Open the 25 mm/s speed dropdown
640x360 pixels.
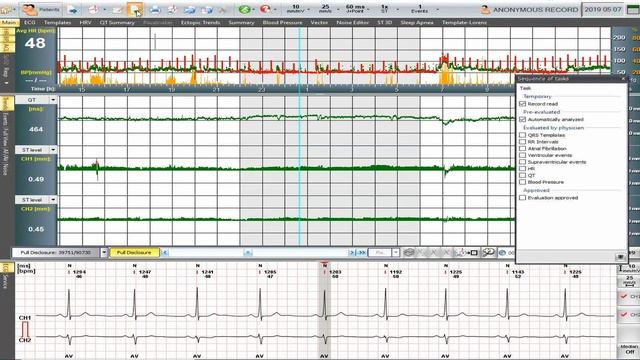(x=338, y=9)
